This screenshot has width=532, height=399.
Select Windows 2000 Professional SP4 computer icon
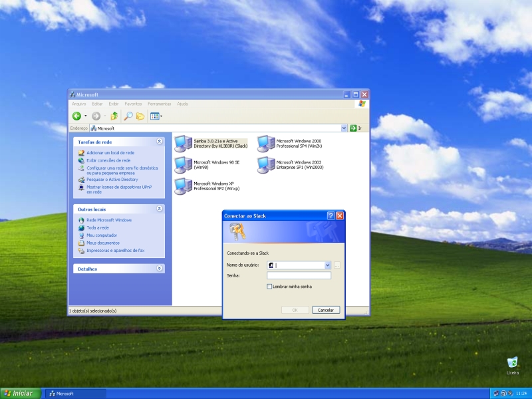pos(266,143)
